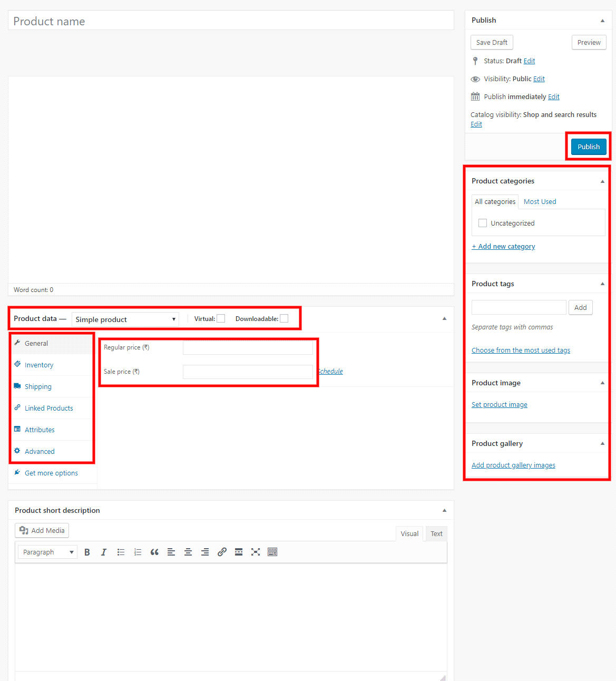616x681 pixels.
Task: Switch to the Text editor tab
Action: [x=436, y=533]
